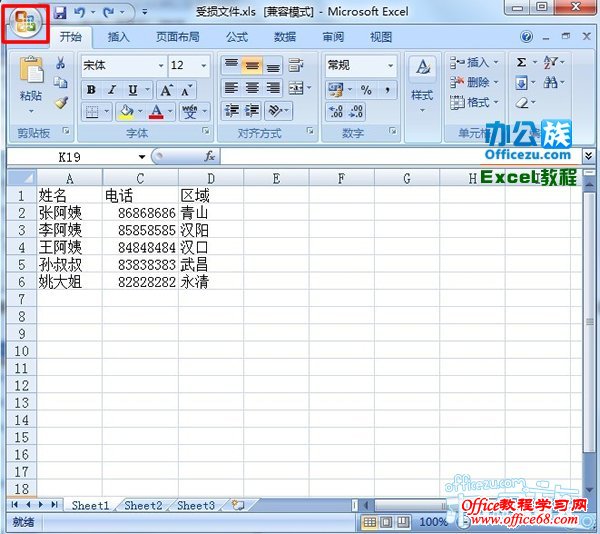Screen dimensions: 600x534
Task: Cut the selected cells
Action: pyautogui.click(x=60, y=63)
